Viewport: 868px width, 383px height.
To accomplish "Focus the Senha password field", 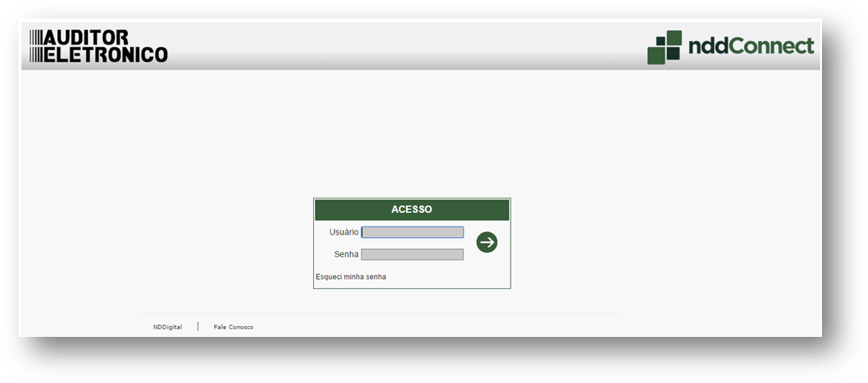I will pos(412,254).
